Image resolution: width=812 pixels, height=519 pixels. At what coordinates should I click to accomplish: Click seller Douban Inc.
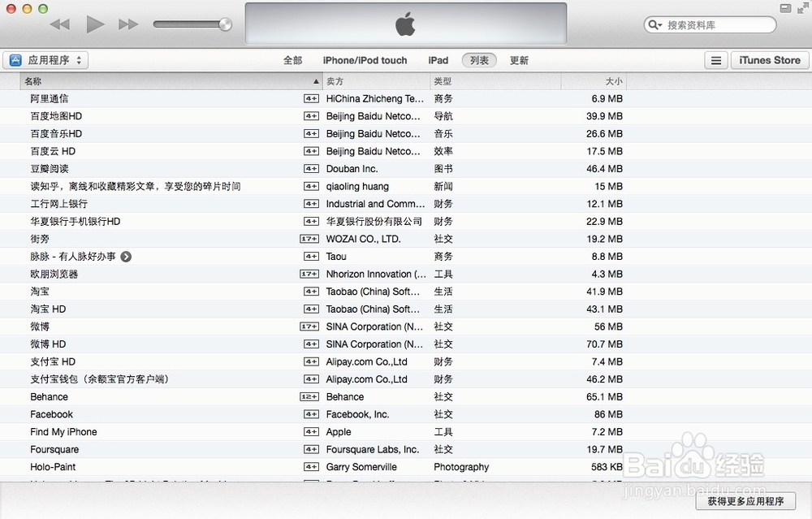point(352,169)
